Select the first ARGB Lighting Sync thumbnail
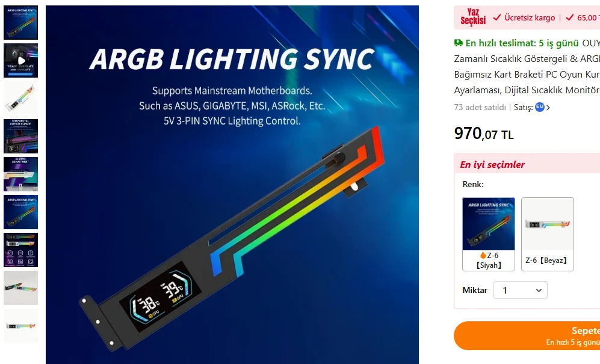Image resolution: width=600 pixels, height=364 pixels. click(20, 23)
